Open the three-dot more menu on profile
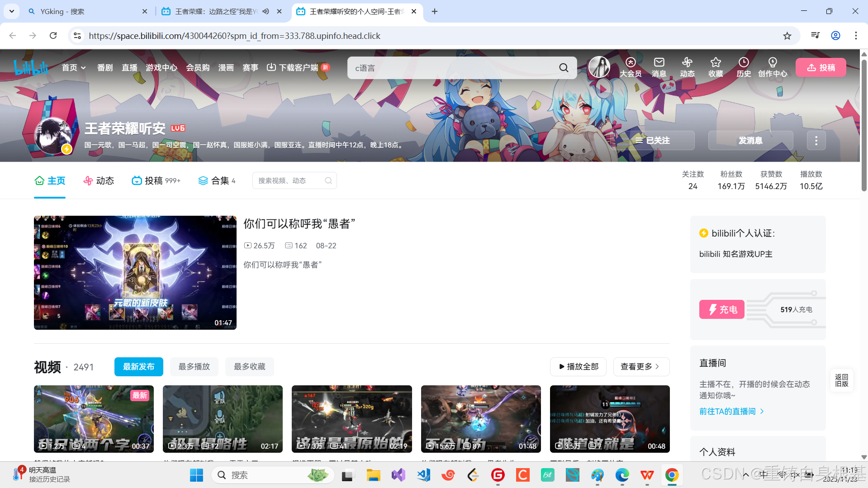 click(816, 141)
